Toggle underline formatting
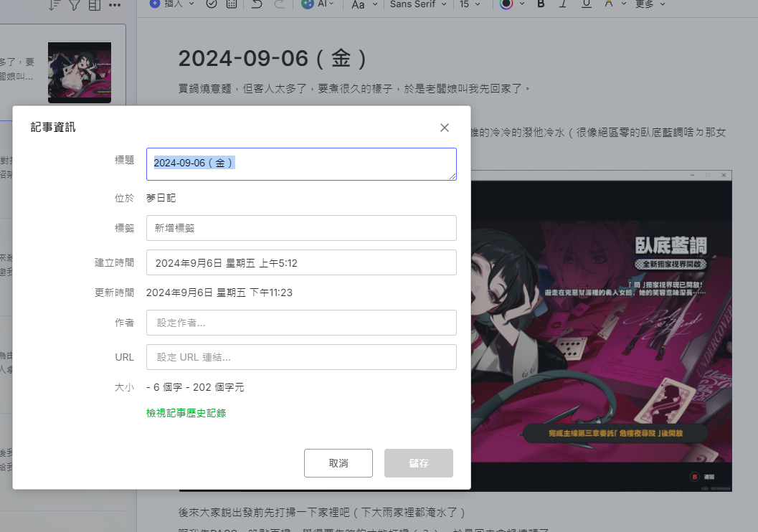Image resolution: width=758 pixels, height=532 pixels. click(x=587, y=4)
